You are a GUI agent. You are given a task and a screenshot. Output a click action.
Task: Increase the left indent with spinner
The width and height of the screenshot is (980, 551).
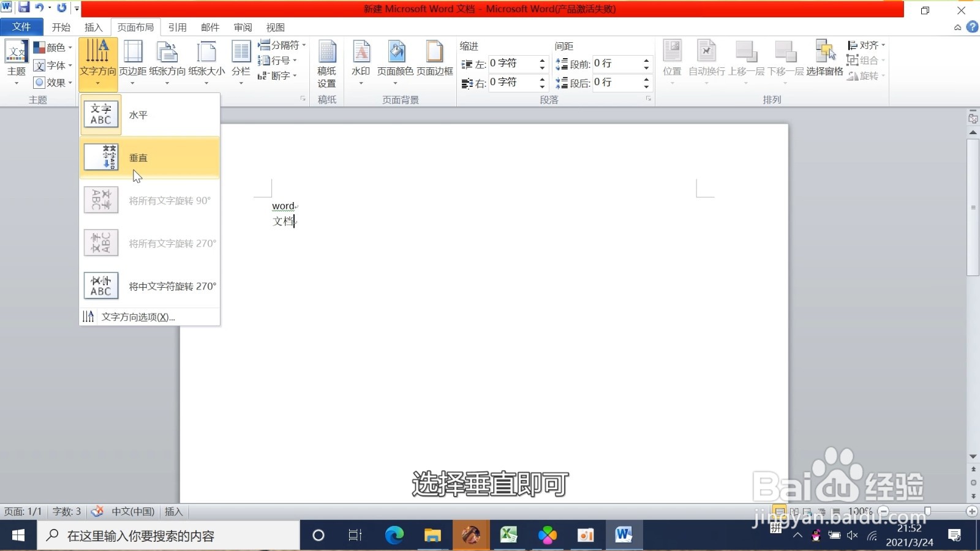[x=542, y=60]
